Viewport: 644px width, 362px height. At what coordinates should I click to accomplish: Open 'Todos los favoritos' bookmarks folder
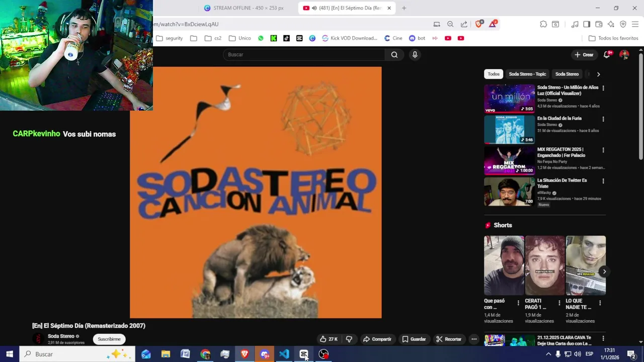(613, 38)
